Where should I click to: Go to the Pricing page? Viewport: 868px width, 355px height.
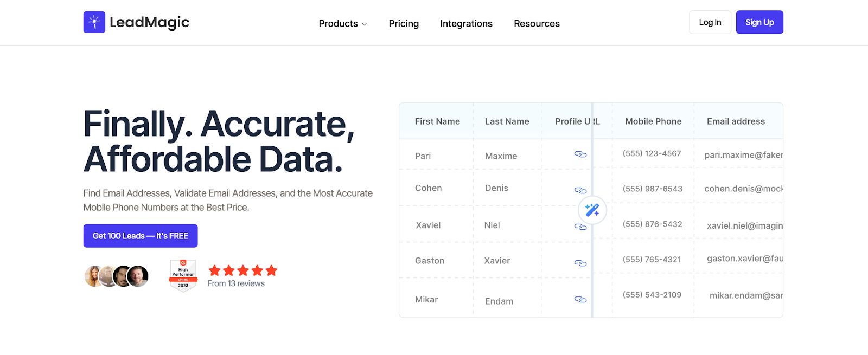coord(404,24)
